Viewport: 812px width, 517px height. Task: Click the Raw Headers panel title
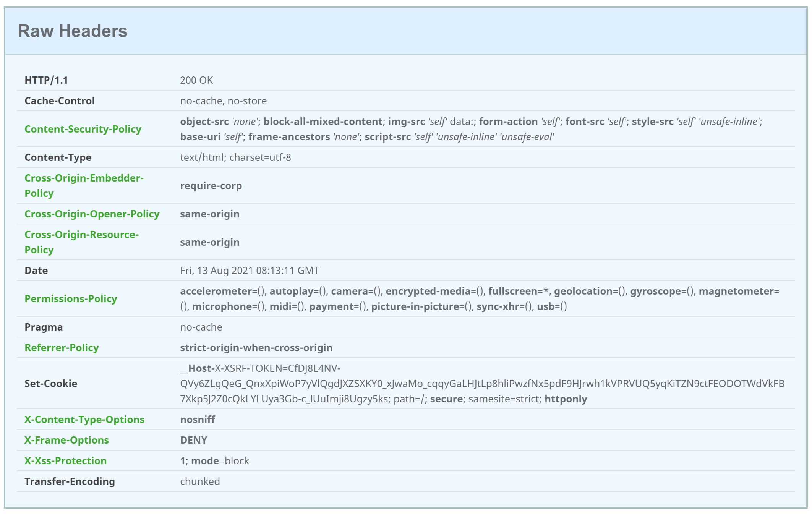tap(73, 31)
